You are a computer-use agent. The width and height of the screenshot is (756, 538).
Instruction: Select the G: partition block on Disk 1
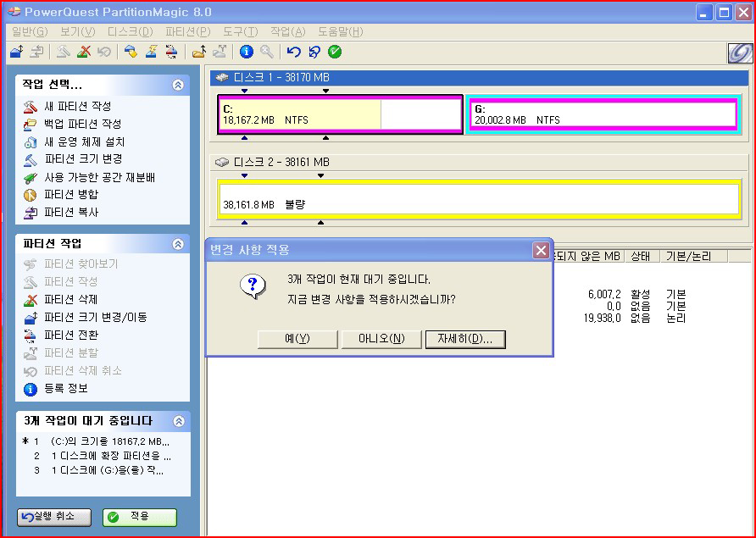(x=603, y=114)
